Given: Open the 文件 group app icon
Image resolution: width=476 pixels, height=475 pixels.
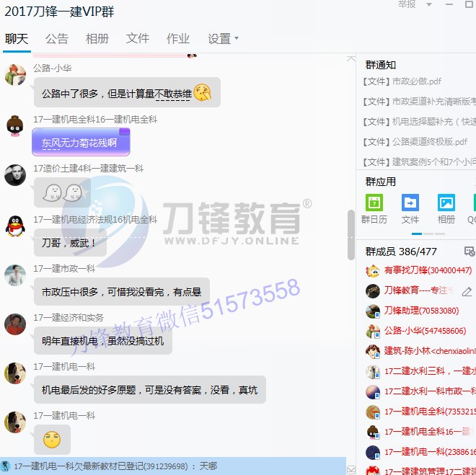Looking at the screenshot, I should pyautogui.click(x=410, y=209).
